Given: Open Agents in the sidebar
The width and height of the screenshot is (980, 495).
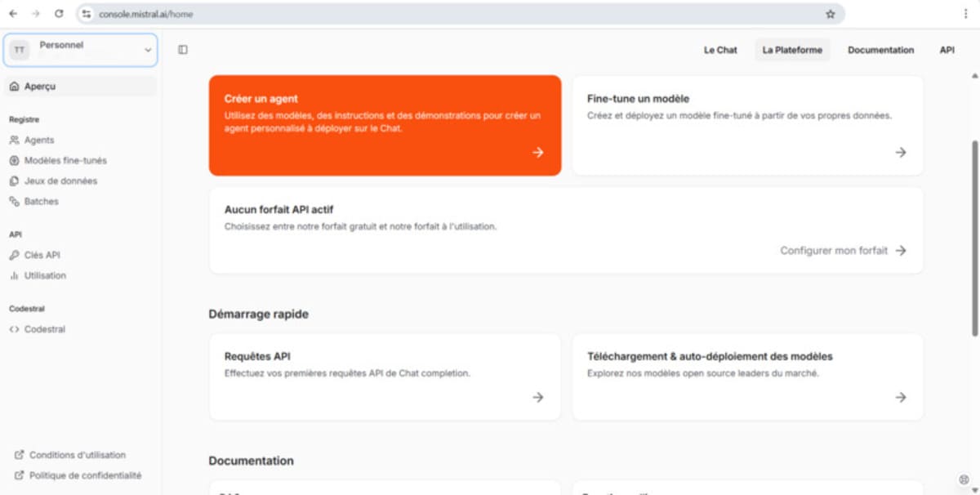Looking at the screenshot, I should (39, 140).
